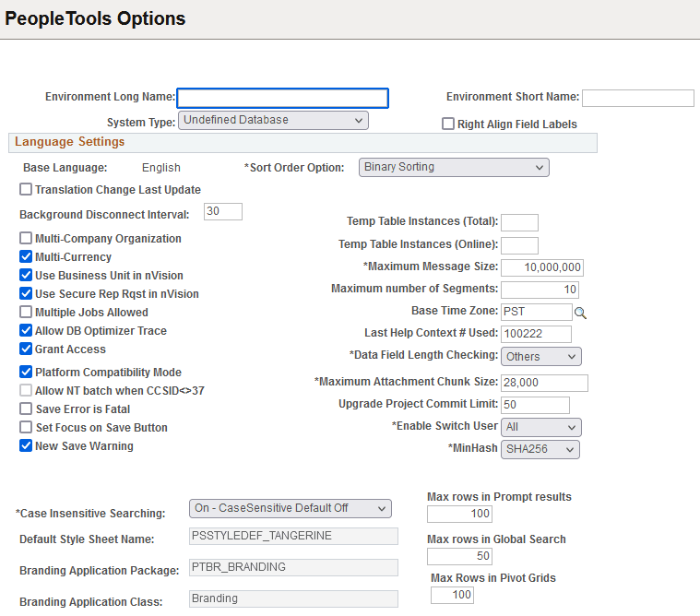The width and height of the screenshot is (700, 616).
Task: Open the MinHash SHA256 dropdown
Action: point(540,449)
